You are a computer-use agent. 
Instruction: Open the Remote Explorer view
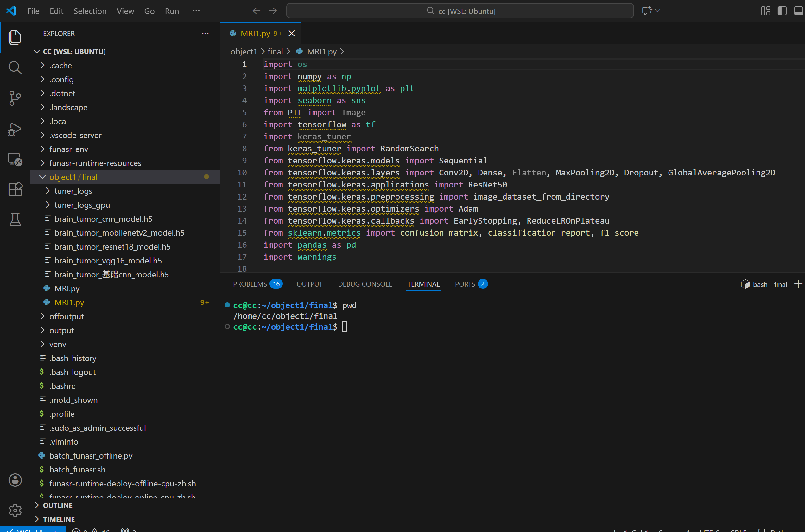pyautogui.click(x=15, y=159)
